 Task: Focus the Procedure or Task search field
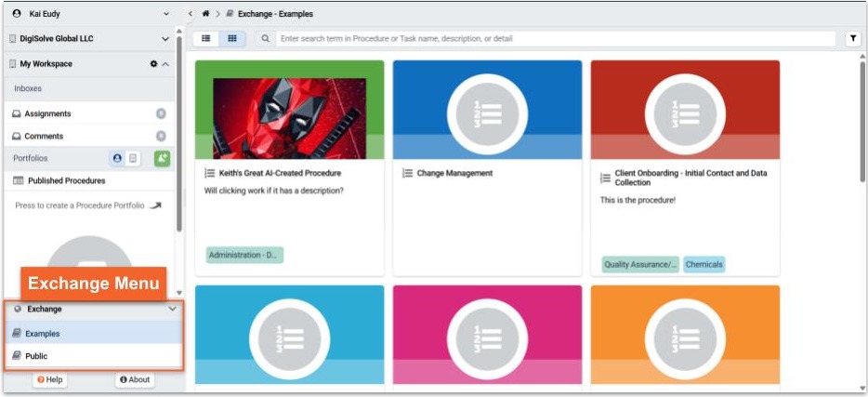[x=556, y=39]
